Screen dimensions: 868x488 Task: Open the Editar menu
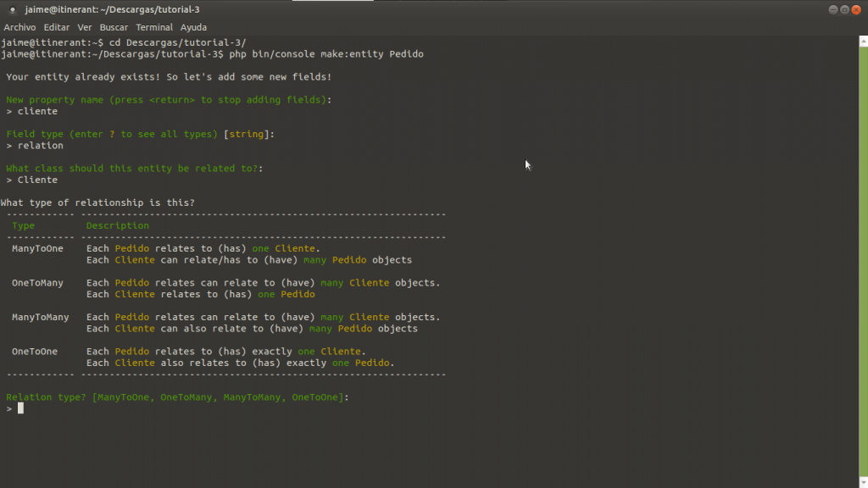pos(57,27)
